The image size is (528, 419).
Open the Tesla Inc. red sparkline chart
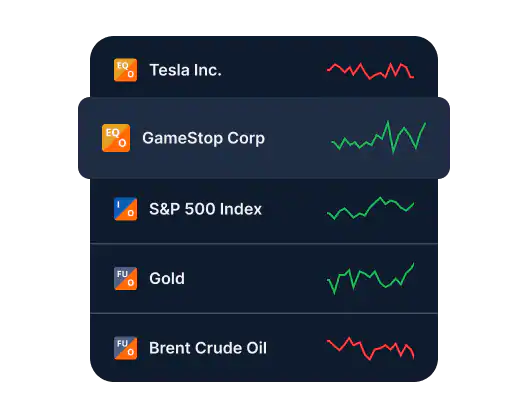(370, 71)
